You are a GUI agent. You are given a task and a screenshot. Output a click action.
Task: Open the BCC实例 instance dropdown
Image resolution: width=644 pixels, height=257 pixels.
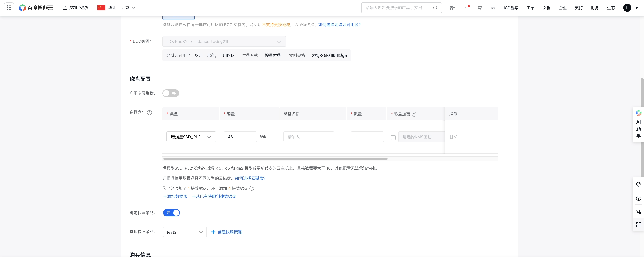(224, 41)
